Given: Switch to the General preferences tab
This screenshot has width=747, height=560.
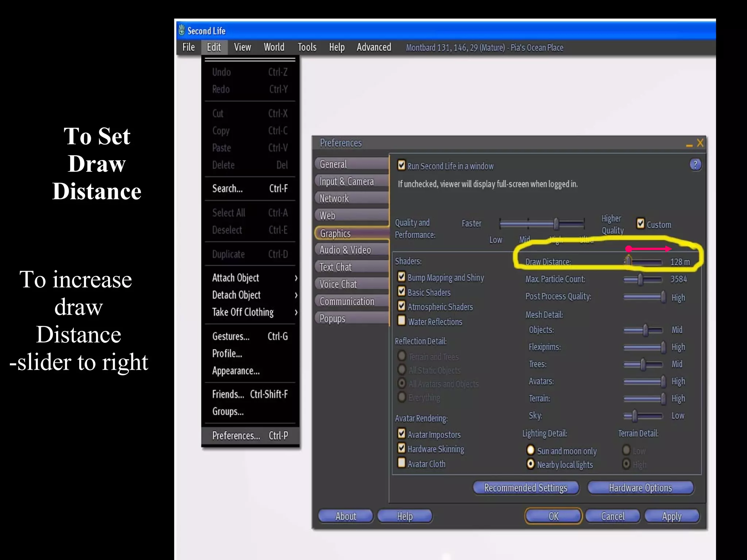Looking at the screenshot, I should (x=352, y=164).
